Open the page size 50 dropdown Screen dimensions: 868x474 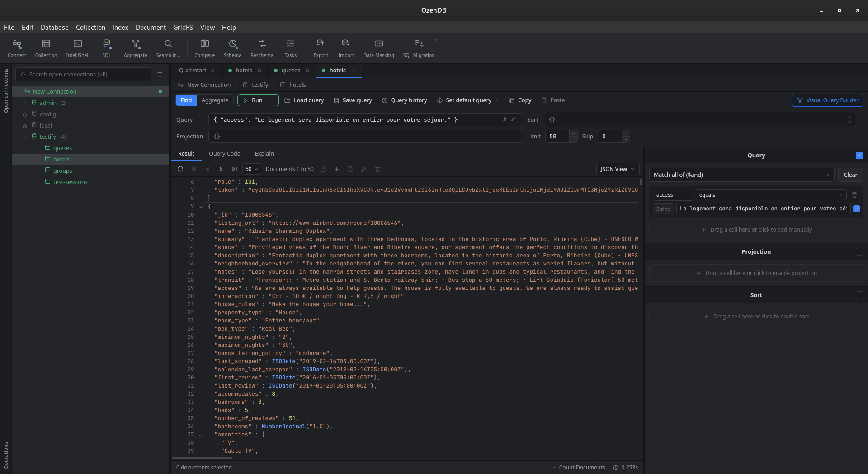pos(252,169)
